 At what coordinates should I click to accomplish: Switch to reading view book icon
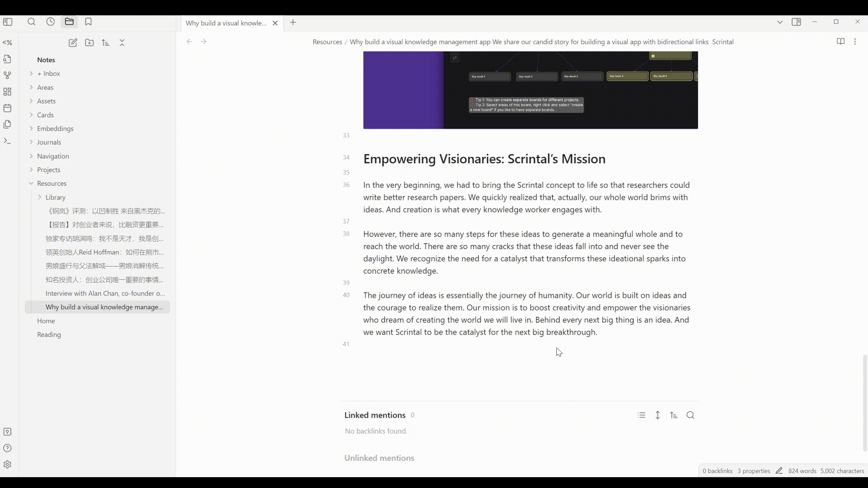point(841,41)
